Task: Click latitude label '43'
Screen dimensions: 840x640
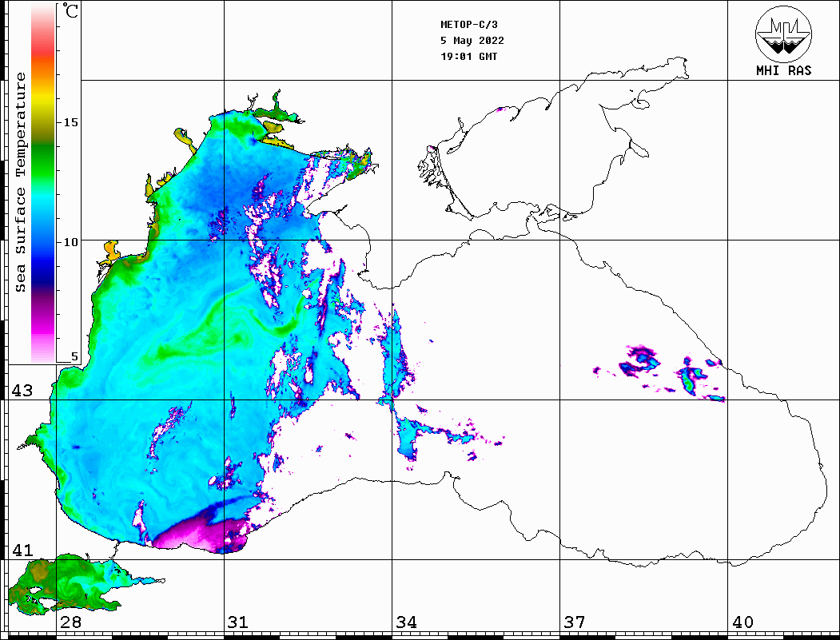Action: point(22,391)
